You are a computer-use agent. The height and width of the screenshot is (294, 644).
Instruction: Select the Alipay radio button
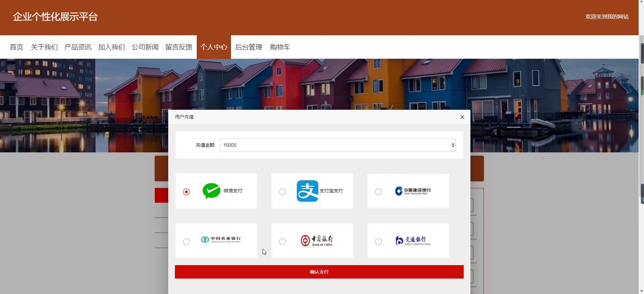point(282,192)
